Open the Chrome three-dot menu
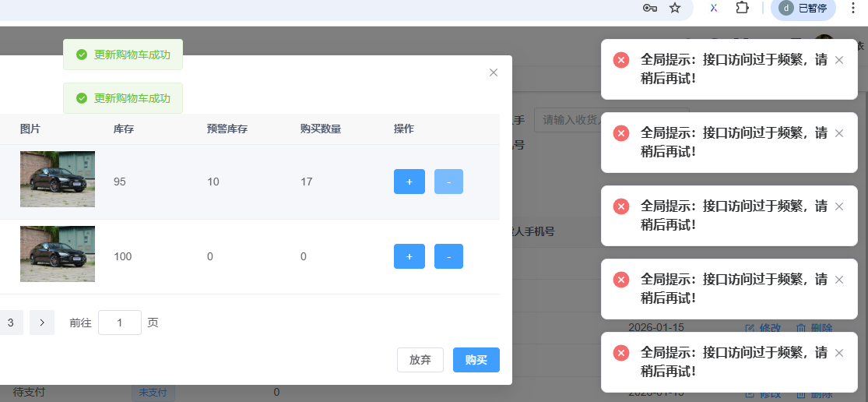Screen dimensions: 868x402 click(x=852, y=8)
